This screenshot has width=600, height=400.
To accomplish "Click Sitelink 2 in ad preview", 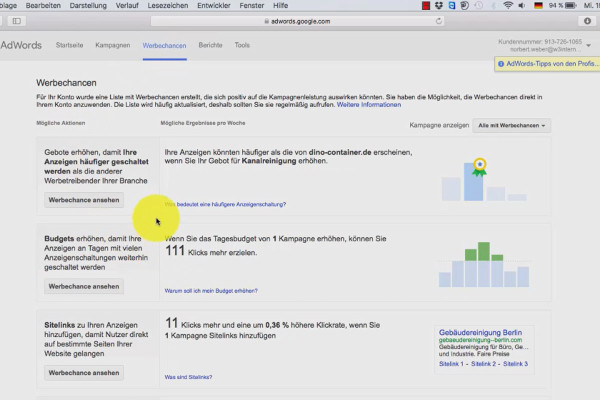I will point(483,364).
